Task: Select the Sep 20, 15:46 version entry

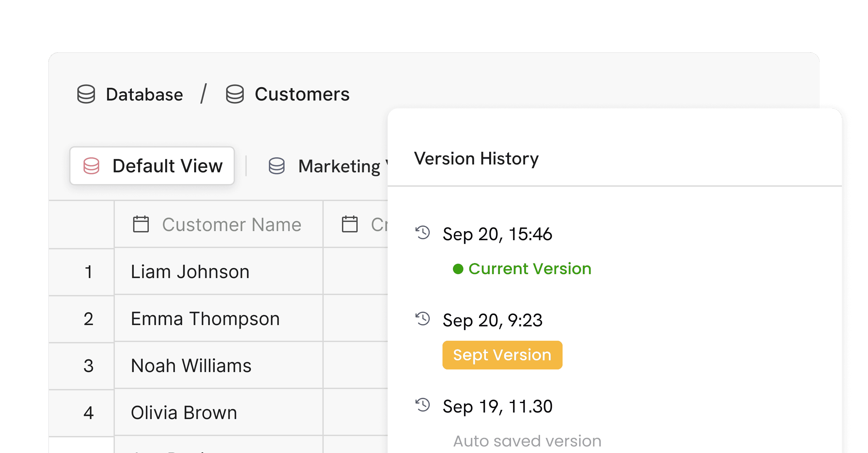Action: click(497, 234)
